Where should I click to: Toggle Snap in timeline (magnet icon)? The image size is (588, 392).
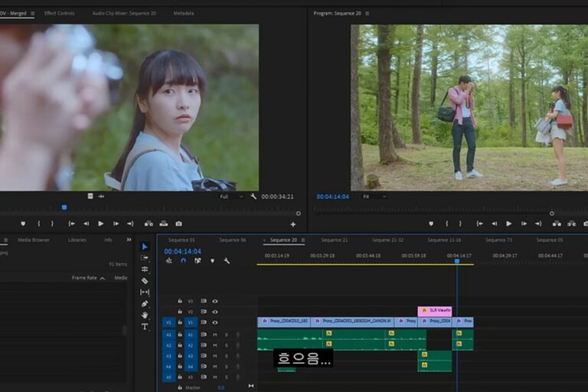183,261
